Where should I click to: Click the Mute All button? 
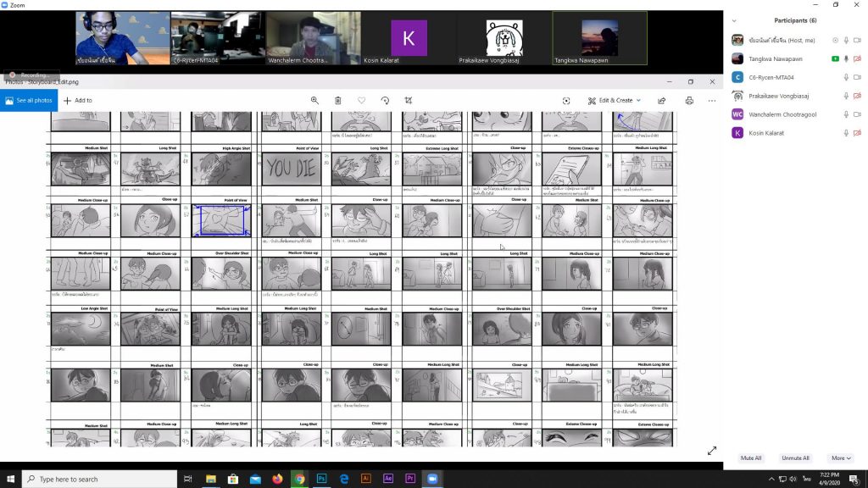751,458
